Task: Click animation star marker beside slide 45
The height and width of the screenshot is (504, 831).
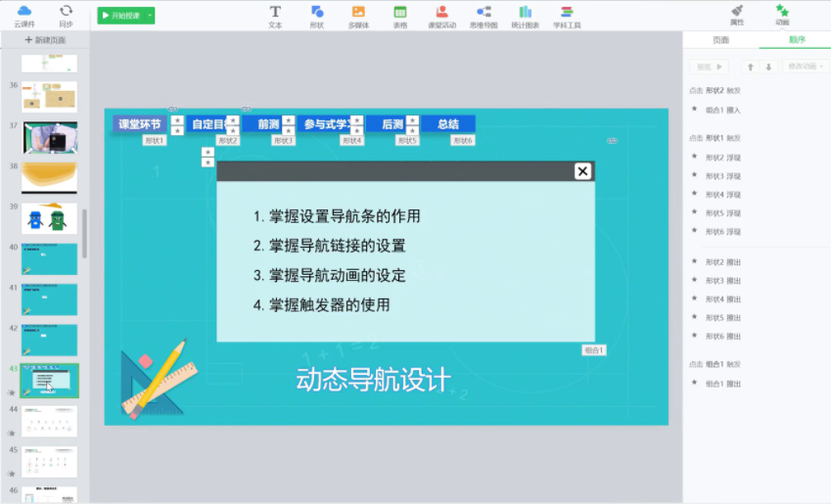Action: click(11, 474)
